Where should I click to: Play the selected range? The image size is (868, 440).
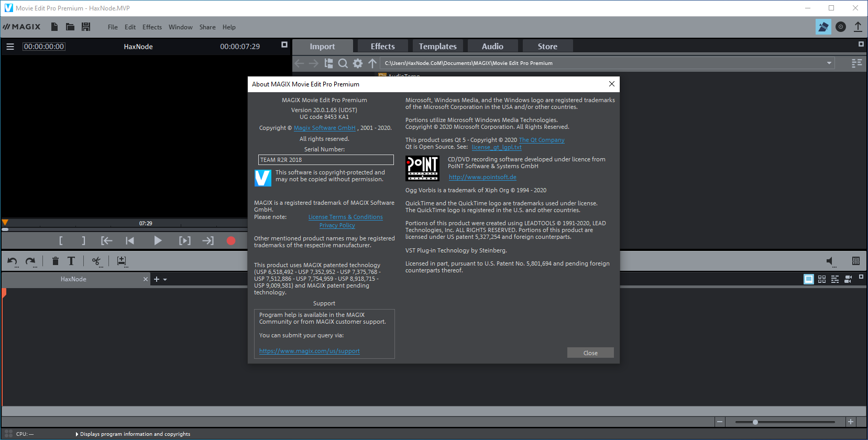pos(185,240)
